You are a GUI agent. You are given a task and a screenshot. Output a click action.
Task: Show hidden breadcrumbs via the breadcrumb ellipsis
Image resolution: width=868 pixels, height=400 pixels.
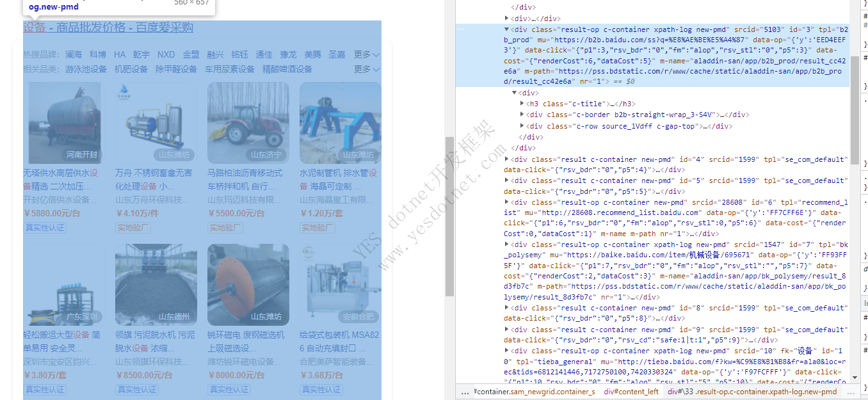tap(465, 392)
